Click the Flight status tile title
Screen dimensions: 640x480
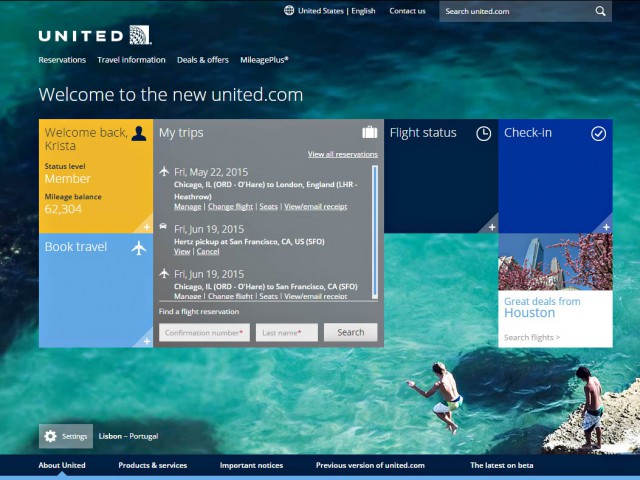pos(423,132)
